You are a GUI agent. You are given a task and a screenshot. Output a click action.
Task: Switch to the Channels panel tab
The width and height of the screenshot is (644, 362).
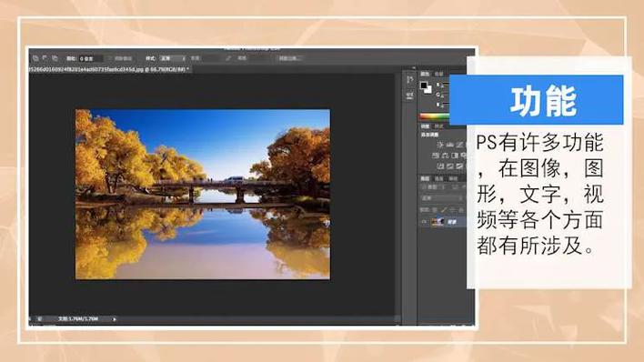(439, 179)
